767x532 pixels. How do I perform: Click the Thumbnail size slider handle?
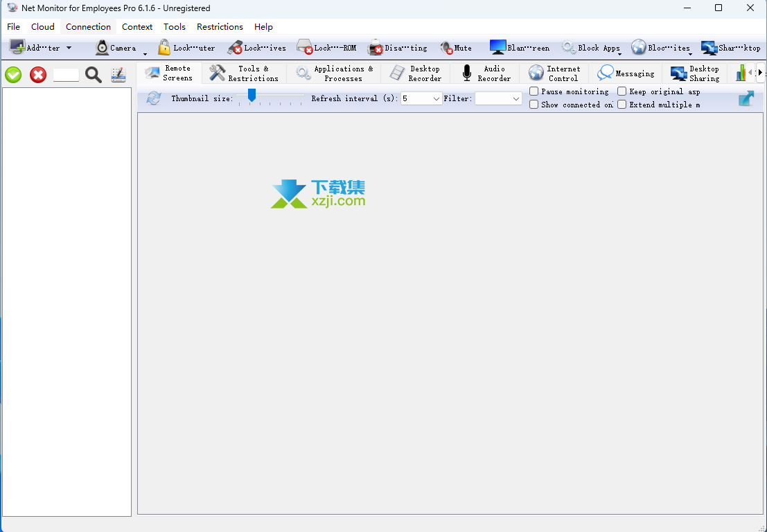[252, 95]
